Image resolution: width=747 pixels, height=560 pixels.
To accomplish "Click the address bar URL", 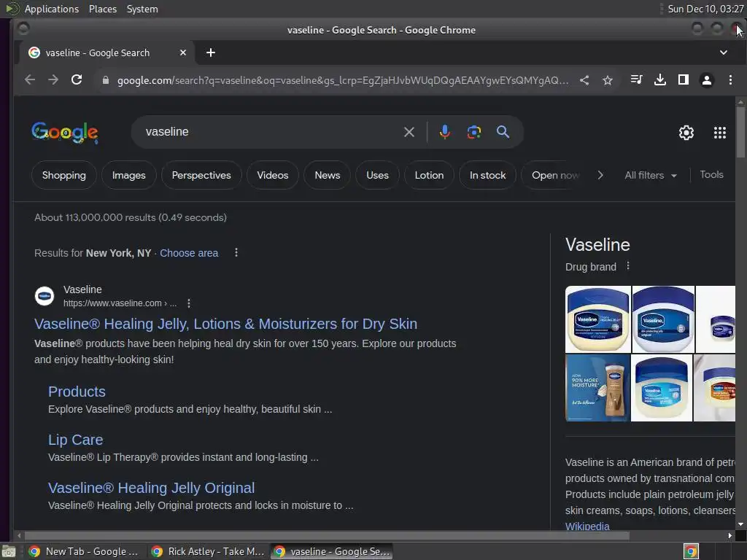I will tap(343, 80).
